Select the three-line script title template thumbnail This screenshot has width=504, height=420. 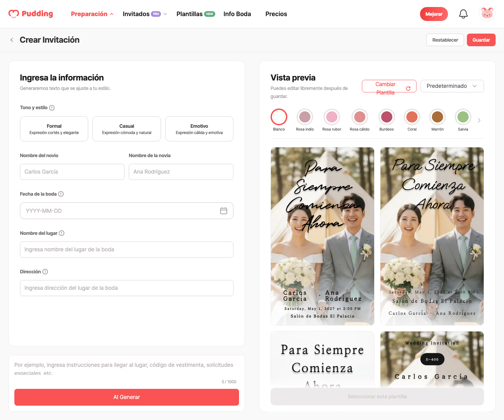(432, 236)
